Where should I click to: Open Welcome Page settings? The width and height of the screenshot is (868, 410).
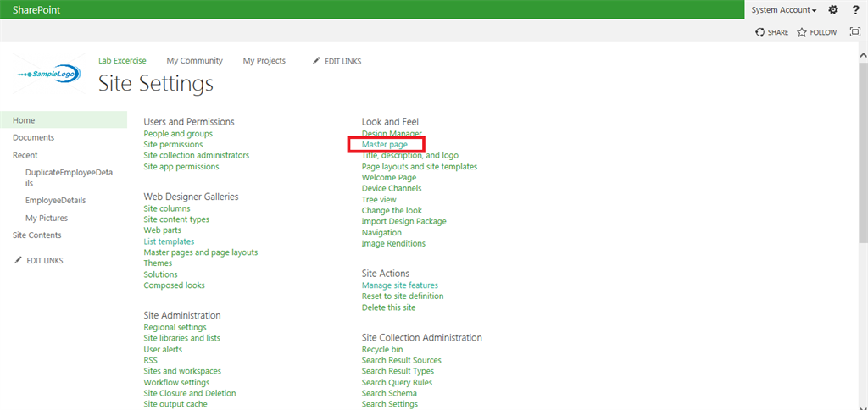pyautogui.click(x=389, y=178)
